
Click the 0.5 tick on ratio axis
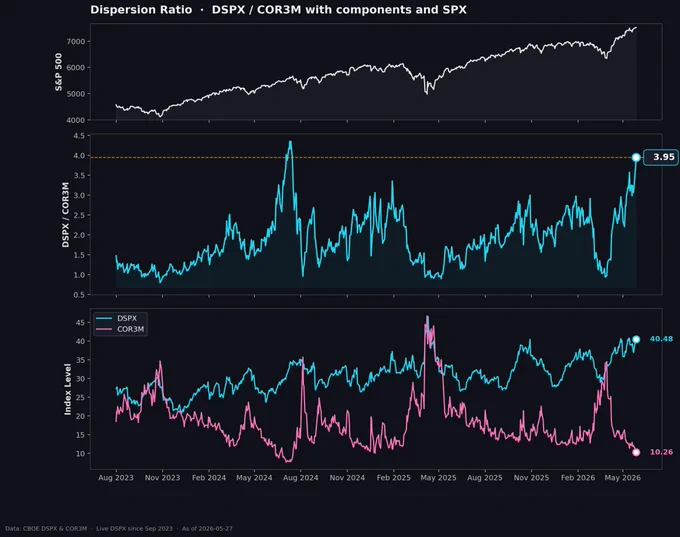pos(79,295)
